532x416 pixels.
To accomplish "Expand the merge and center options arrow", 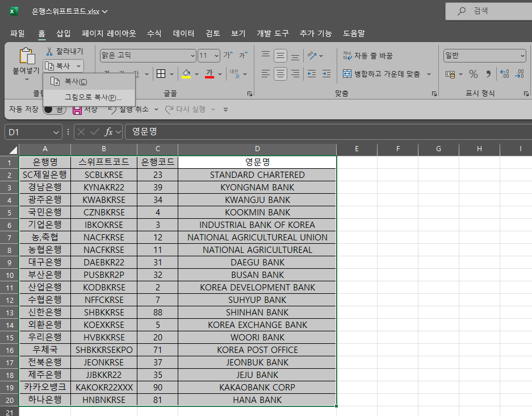I will click(429, 74).
